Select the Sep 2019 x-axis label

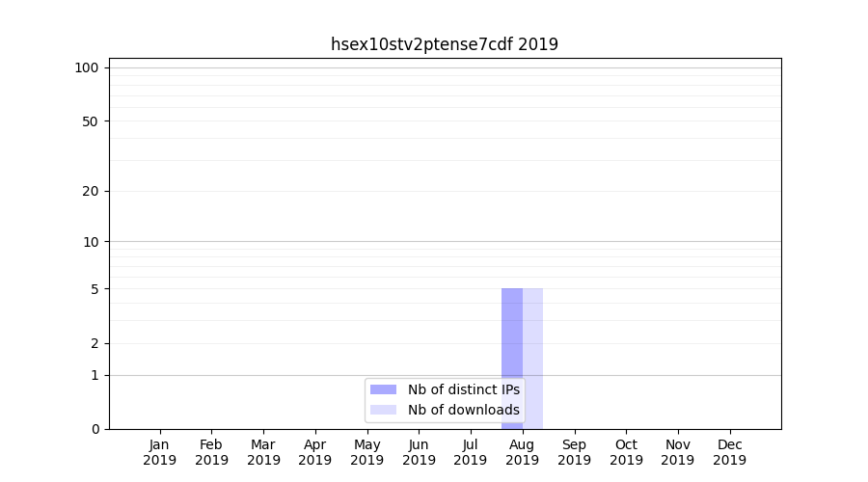coord(574,452)
